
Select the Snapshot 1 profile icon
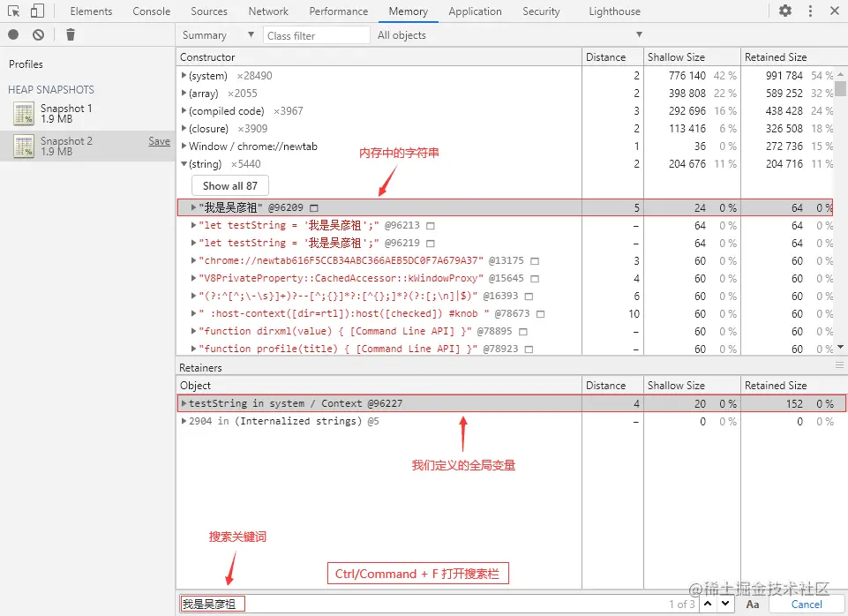[x=24, y=114]
